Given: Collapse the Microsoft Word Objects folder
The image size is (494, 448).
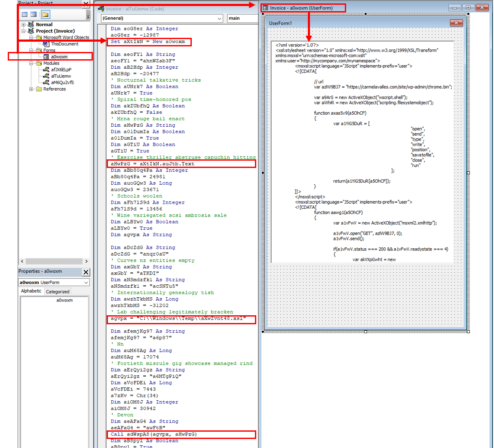Looking at the screenshot, I should [x=31, y=37].
